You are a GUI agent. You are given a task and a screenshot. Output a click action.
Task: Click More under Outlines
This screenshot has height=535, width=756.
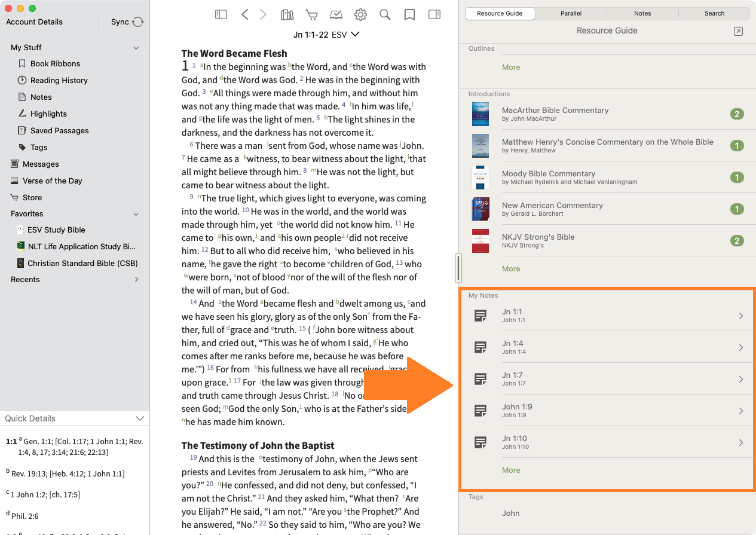tap(511, 68)
